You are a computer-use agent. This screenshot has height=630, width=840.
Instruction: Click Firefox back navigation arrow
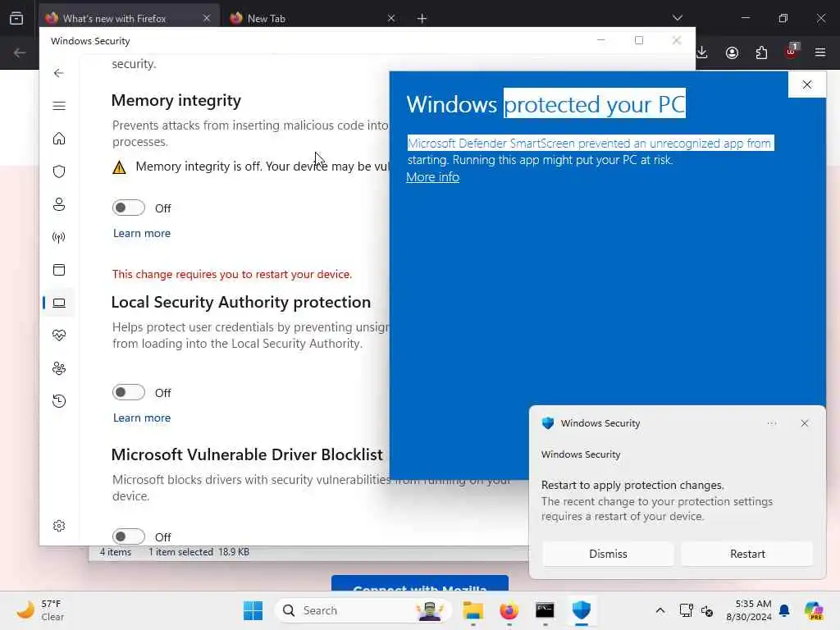[x=20, y=52]
